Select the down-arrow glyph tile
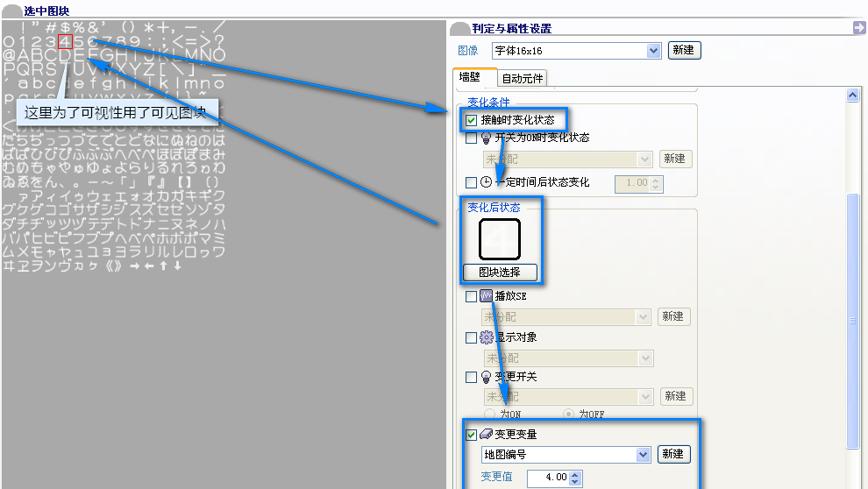Screen dimensions: 868x489 [177, 266]
